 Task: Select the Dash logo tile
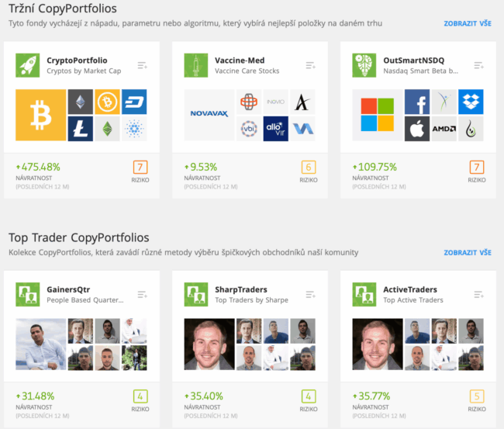coord(134,102)
